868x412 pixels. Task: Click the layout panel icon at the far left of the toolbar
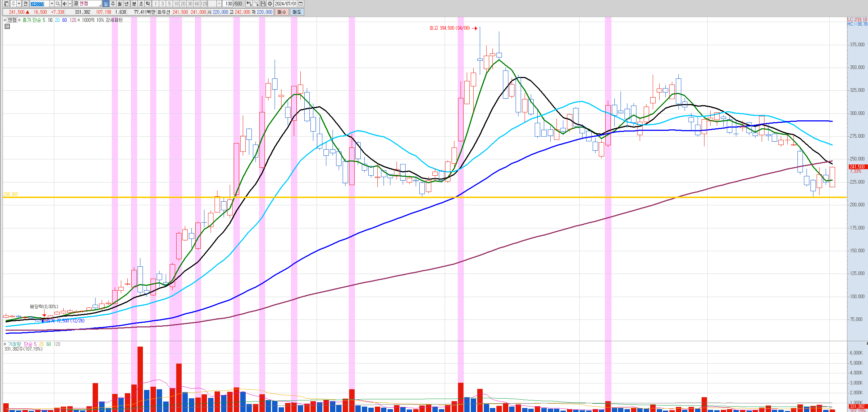pos(6,4)
